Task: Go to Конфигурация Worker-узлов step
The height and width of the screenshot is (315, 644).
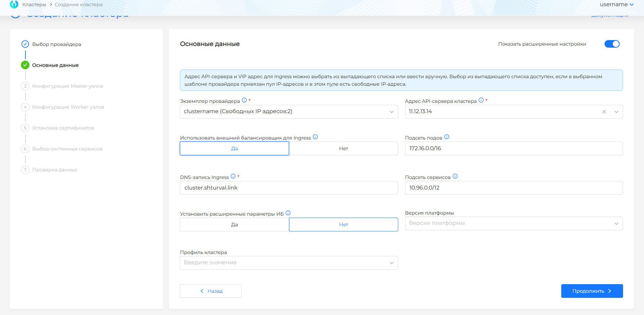Action: click(68, 107)
